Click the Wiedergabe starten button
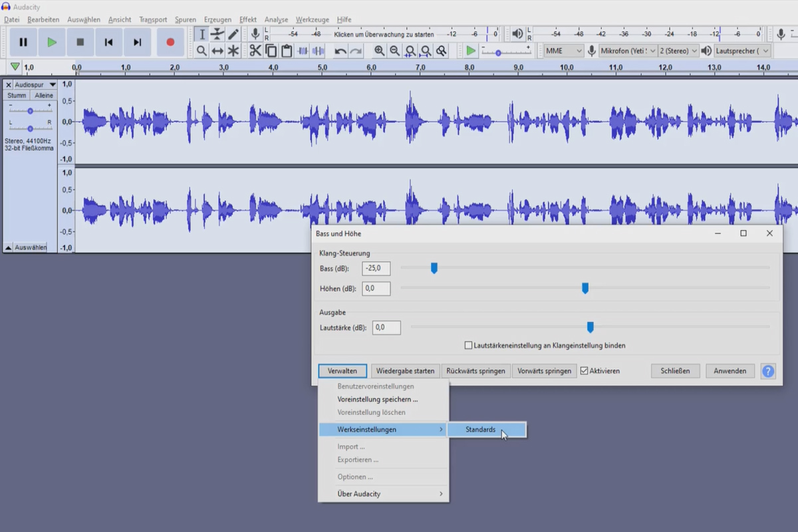Image resolution: width=798 pixels, height=532 pixels. coord(406,371)
